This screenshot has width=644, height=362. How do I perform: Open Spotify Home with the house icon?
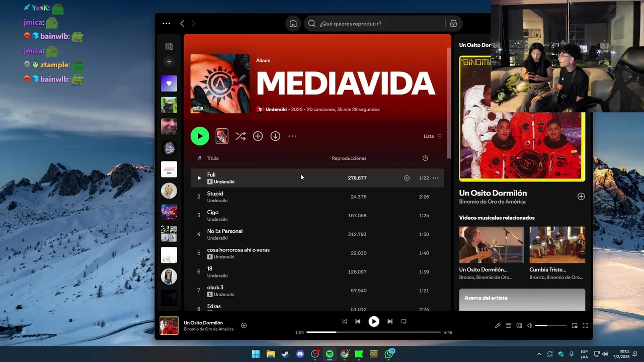[293, 24]
